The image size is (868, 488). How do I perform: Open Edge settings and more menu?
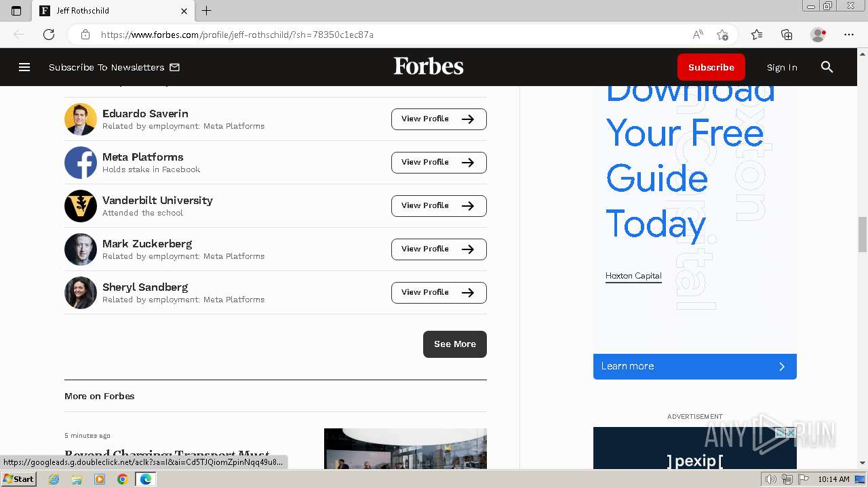(x=849, y=35)
